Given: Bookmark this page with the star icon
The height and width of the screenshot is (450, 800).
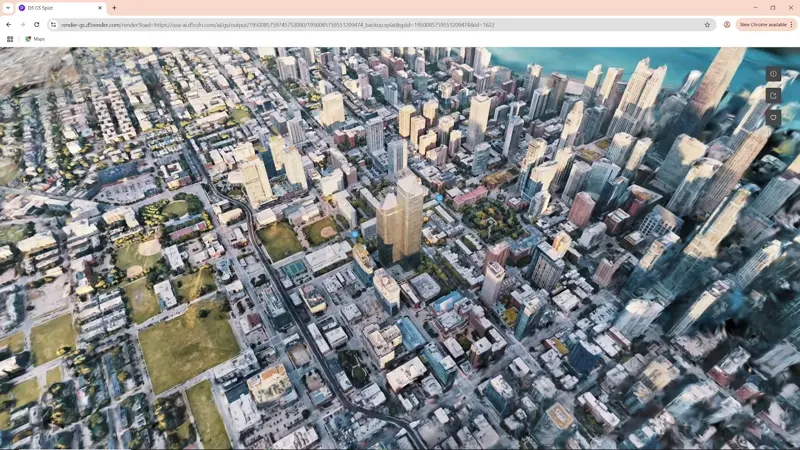Looking at the screenshot, I should tap(707, 24).
